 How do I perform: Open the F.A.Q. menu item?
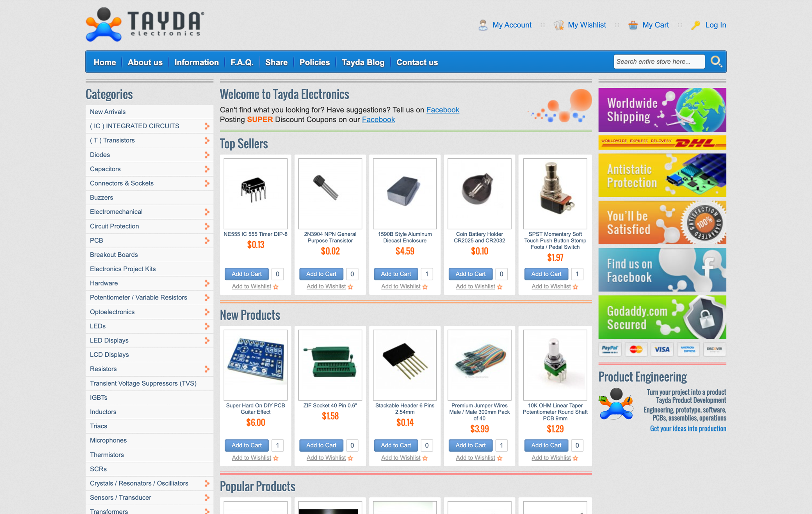tap(241, 62)
